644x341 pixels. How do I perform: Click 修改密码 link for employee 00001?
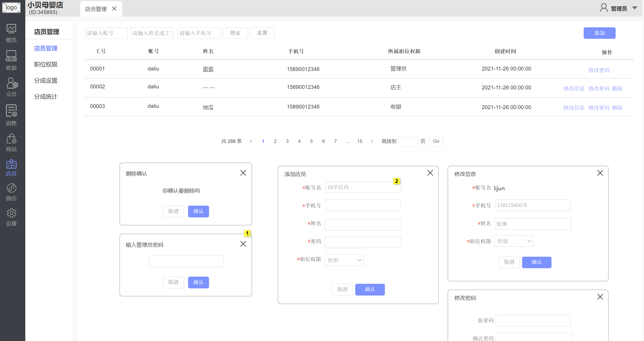[x=599, y=70]
